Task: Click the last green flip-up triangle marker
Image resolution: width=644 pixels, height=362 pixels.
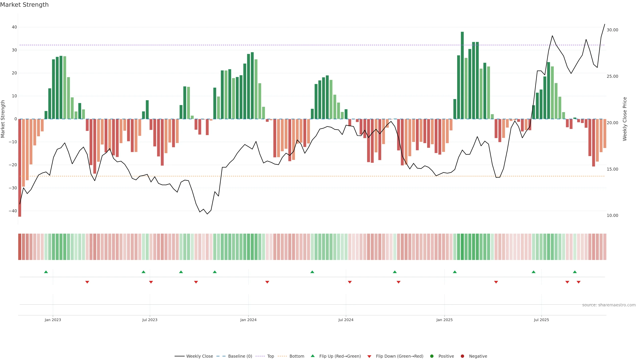Action: [x=575, y=272]
